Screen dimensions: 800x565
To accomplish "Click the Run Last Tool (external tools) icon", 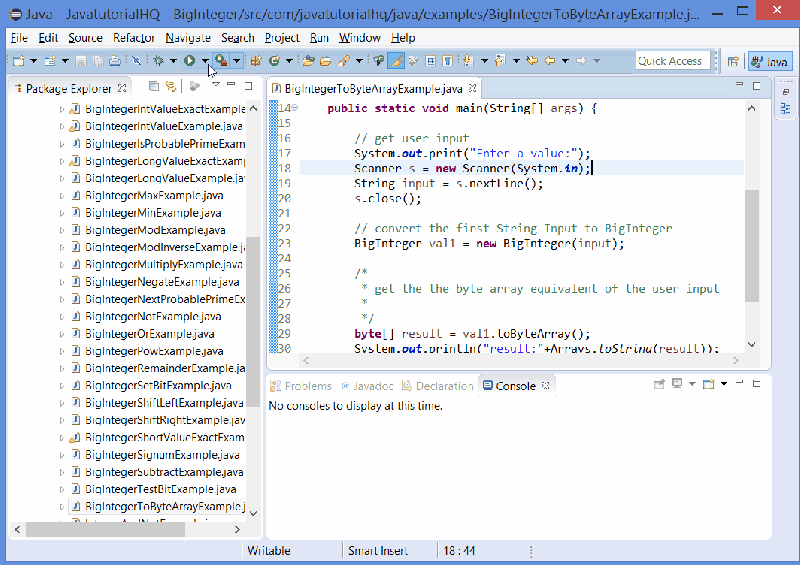I will tap(221, 61).
